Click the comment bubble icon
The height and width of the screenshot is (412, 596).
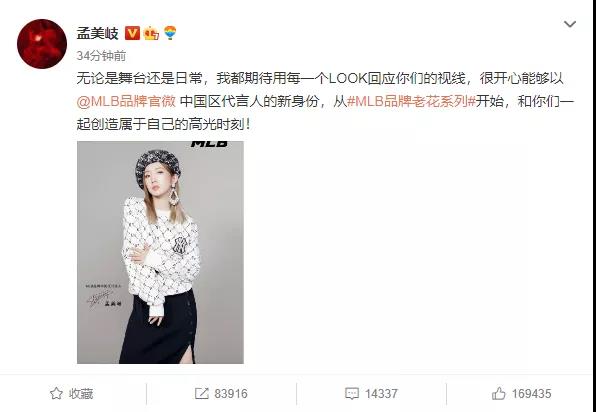[352, 393]
